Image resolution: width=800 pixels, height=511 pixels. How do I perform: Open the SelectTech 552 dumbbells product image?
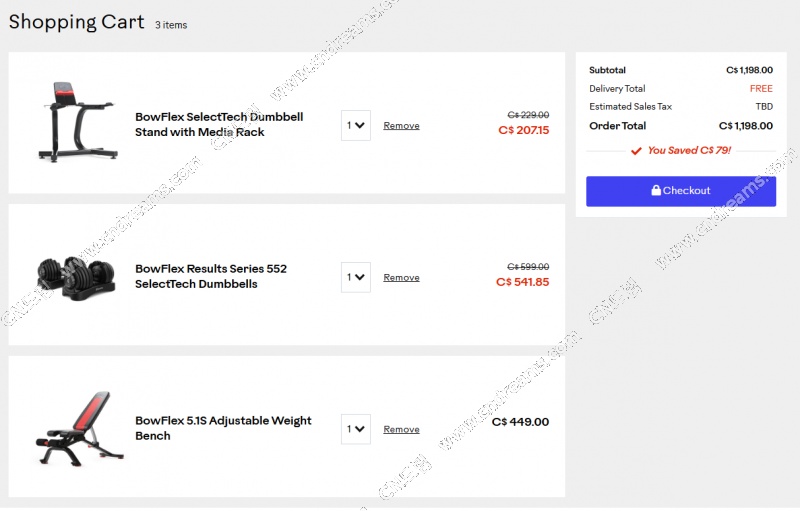78,276
